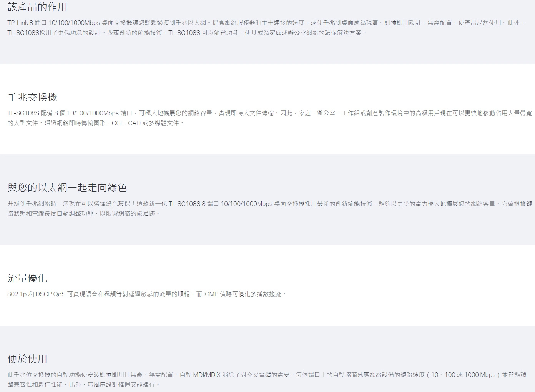Click the line starting with TL-SG108S 配備 8 個
Screen dimensions: 535x392
(x=269, y=113)
